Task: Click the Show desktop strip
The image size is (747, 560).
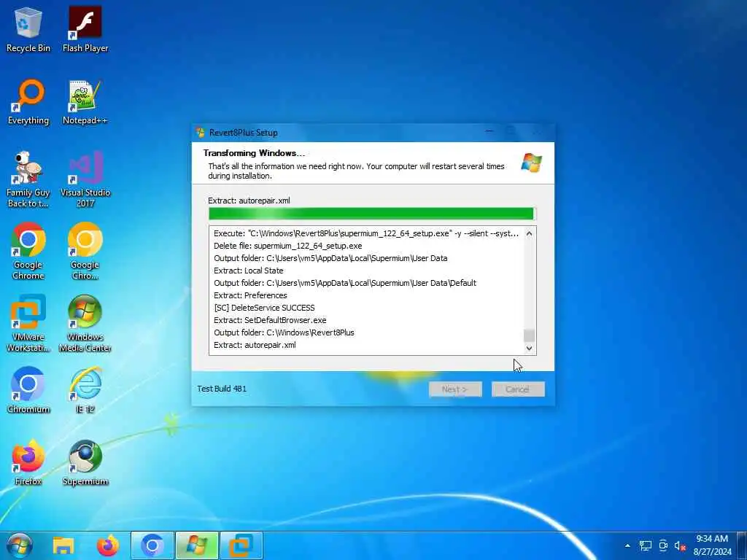Action: pyautogui.click(x=743, y=545)
